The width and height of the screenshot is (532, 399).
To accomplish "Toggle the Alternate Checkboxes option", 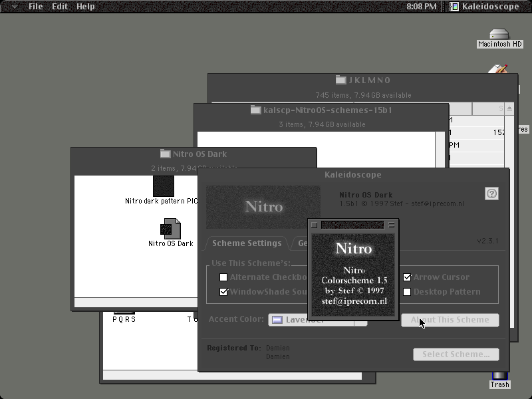I will [x=223, y=277].
